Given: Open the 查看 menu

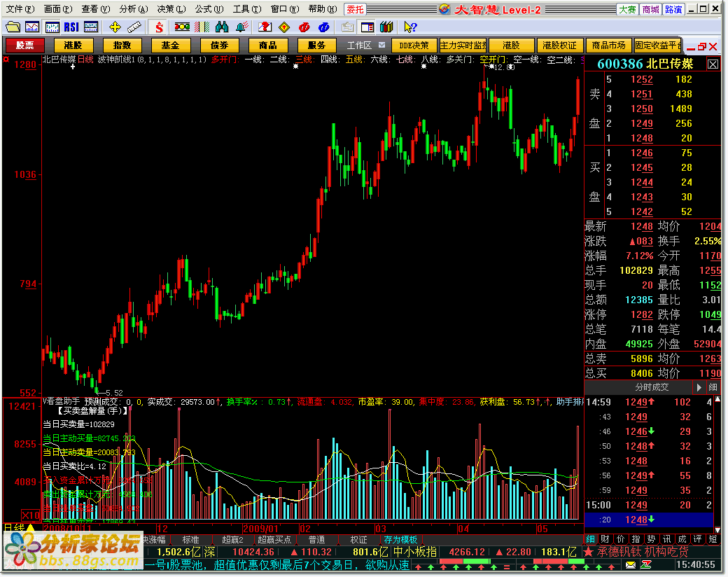Looking at the screenshot, I should click(96, 9).
